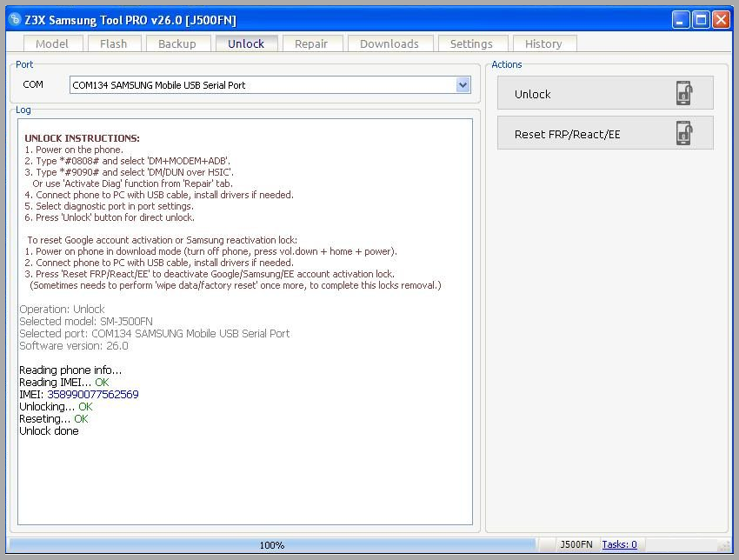
Task: Click the 'Reseting... OK' log line
Action: click(54, 419)
